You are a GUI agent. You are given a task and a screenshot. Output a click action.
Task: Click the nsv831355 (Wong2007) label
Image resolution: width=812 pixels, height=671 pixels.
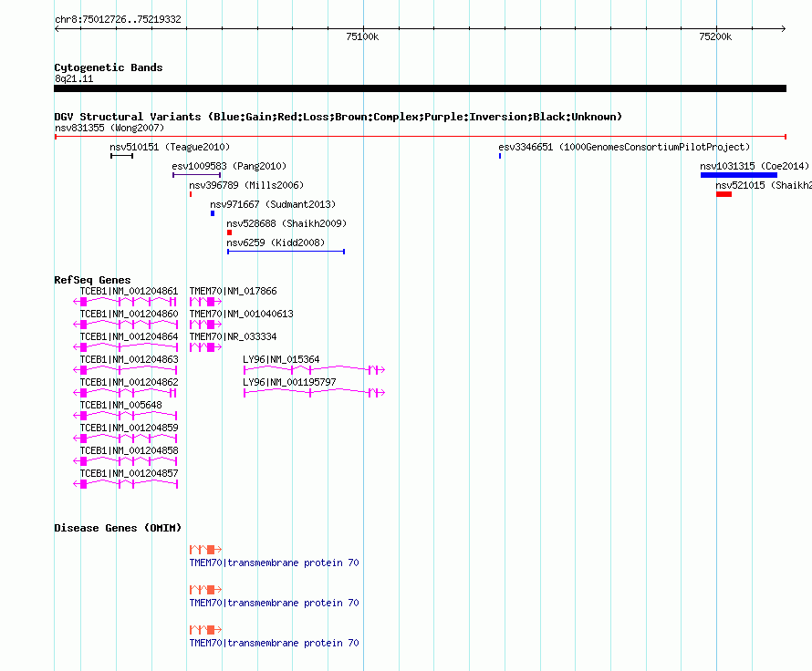coord(109,128)
